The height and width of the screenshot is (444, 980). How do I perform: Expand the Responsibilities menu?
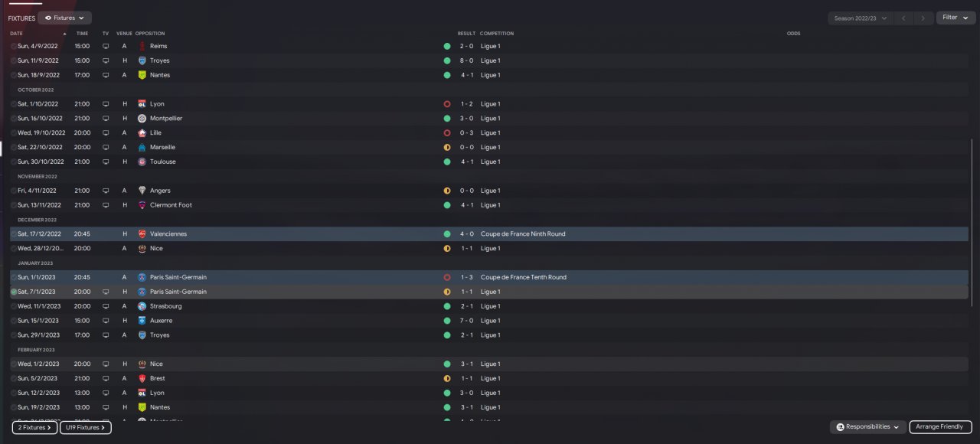coord(867,427)
